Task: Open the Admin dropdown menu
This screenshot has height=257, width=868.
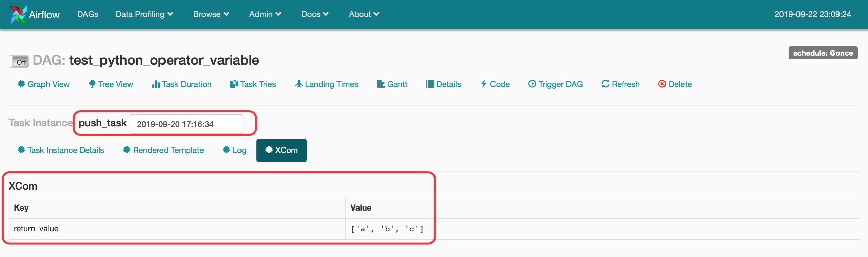Action: click(x=265, y=14)
